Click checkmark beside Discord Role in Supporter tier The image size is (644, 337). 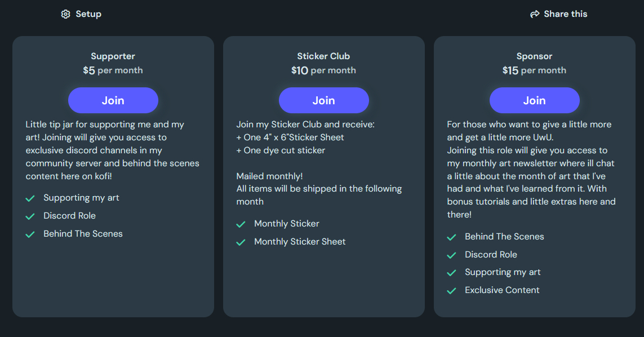30,216
